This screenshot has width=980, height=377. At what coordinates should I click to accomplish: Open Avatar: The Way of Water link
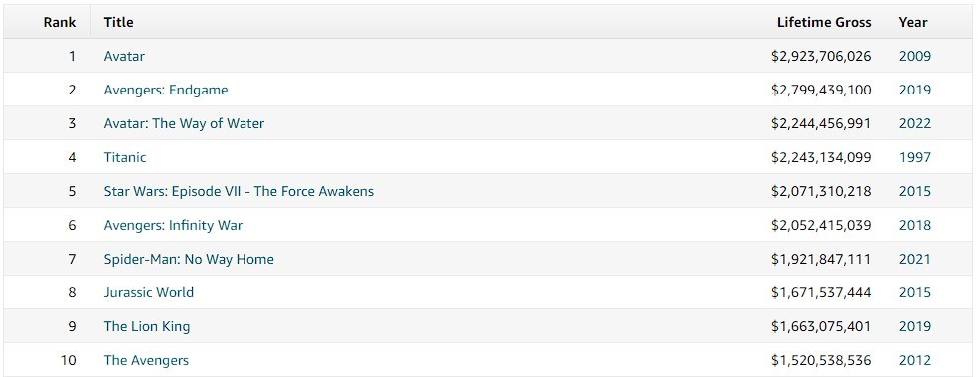point(184,123)
